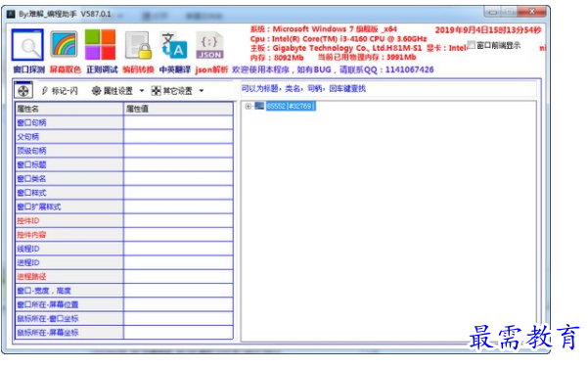
Task: Open the 正则调试 regex debug tool
Action: 100,45
